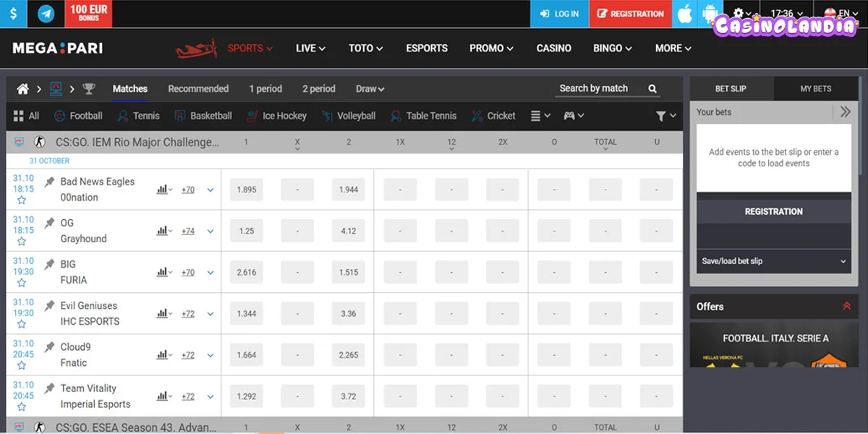Image resolution: width=868 pixels, height=434 pixels.
Task: Click the trophy breadcrumb icon
Action: 89,89
